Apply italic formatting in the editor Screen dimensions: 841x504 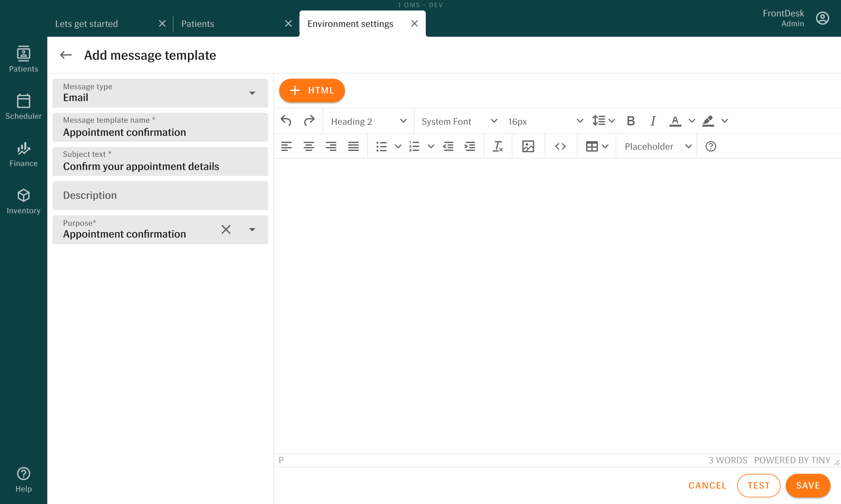click(x=653, y=120)
